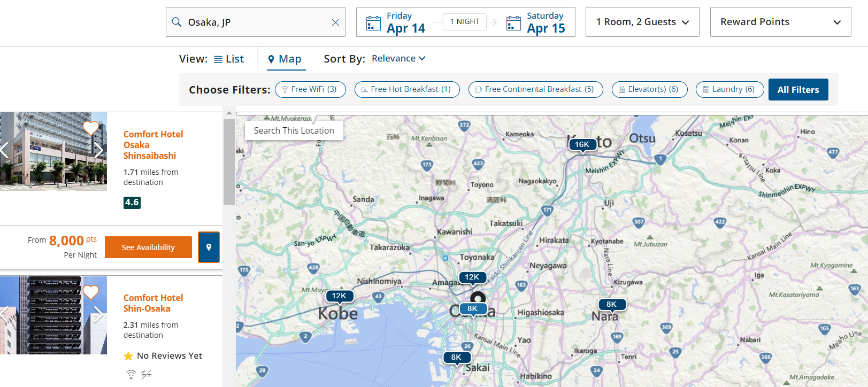
Task: Select the 16K map marker near Kyoto
Action: pos(582,145)
